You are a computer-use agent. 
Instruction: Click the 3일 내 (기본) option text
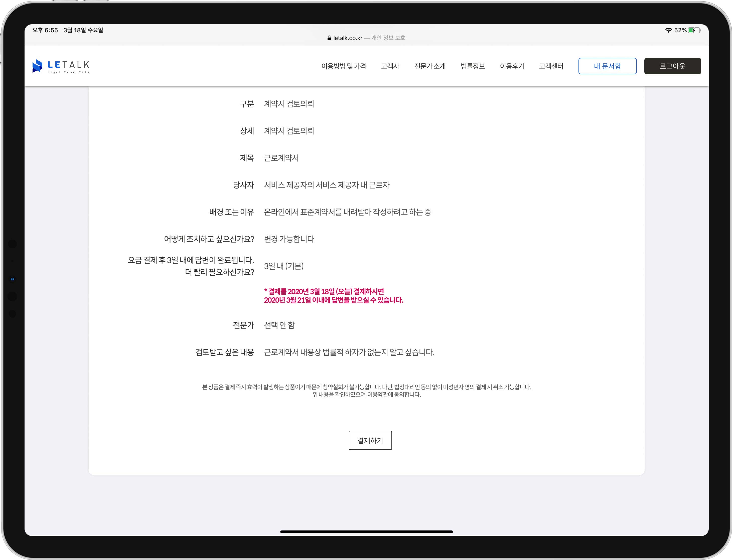(283, 266)
